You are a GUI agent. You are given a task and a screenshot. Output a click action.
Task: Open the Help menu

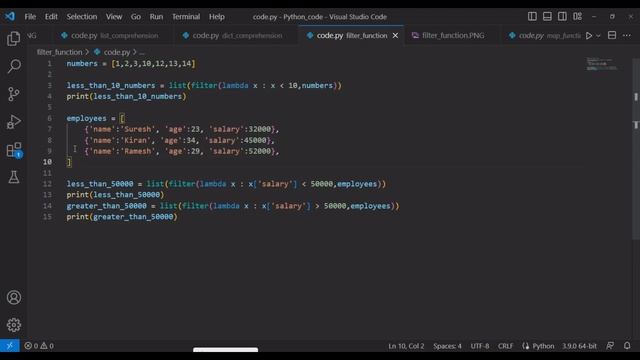(x=217, y=17)
